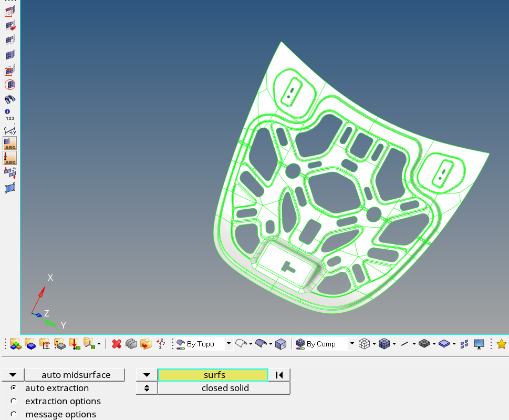Open the favorites star icon
This screenshot has width=509, height=420.
(x=502, y=344)
